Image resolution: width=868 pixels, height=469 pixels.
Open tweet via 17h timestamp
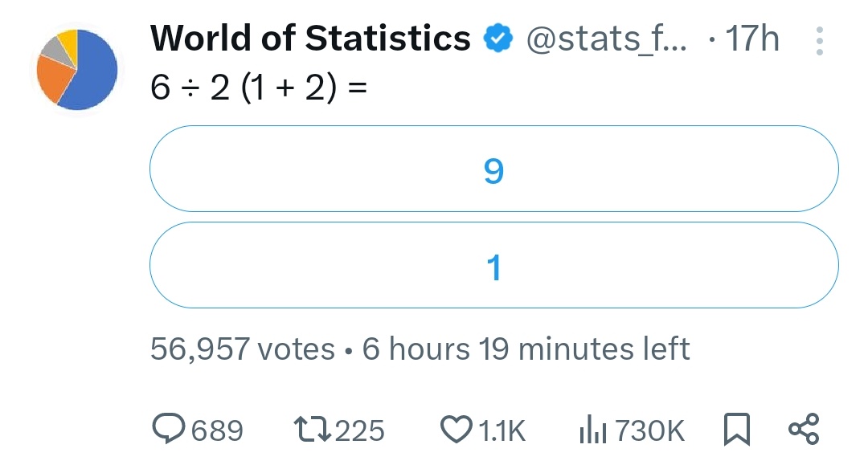pyautogui.click(x=751, y=39)
